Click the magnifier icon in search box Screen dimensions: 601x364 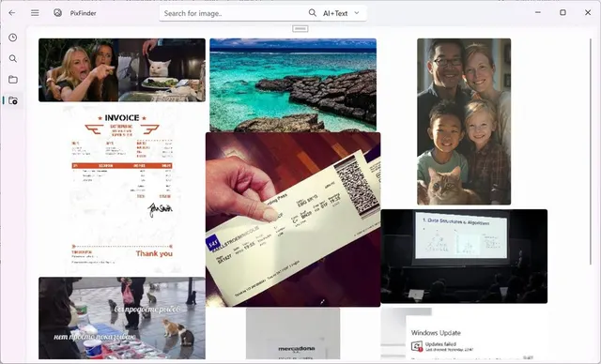pyautogui.click(x=313, y=13)
